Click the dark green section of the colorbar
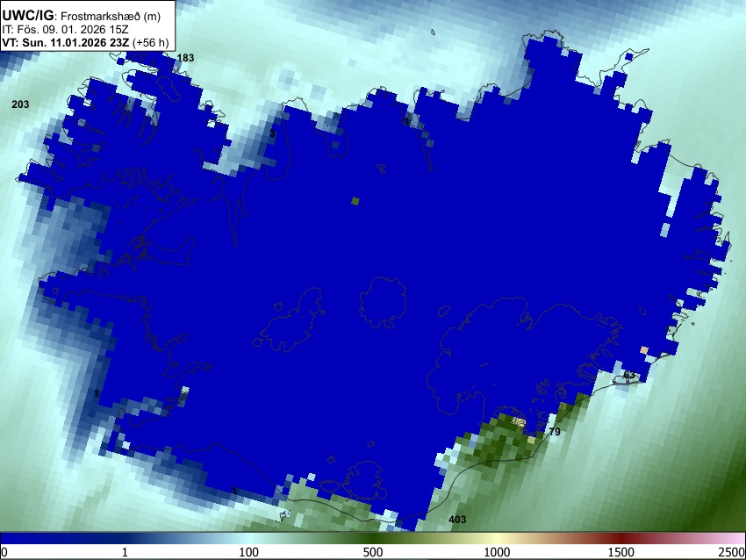This screenshot has height=560, width=746. [x=373, y=539]
